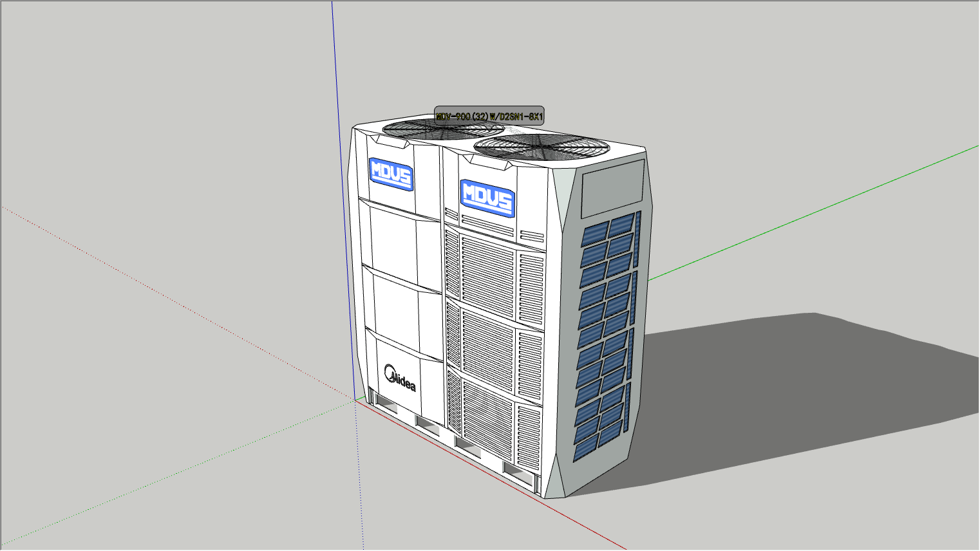Select the right top fan grille
Image resolution: width=980 pixels, height=551 pixels.
[x=542, y=148]
